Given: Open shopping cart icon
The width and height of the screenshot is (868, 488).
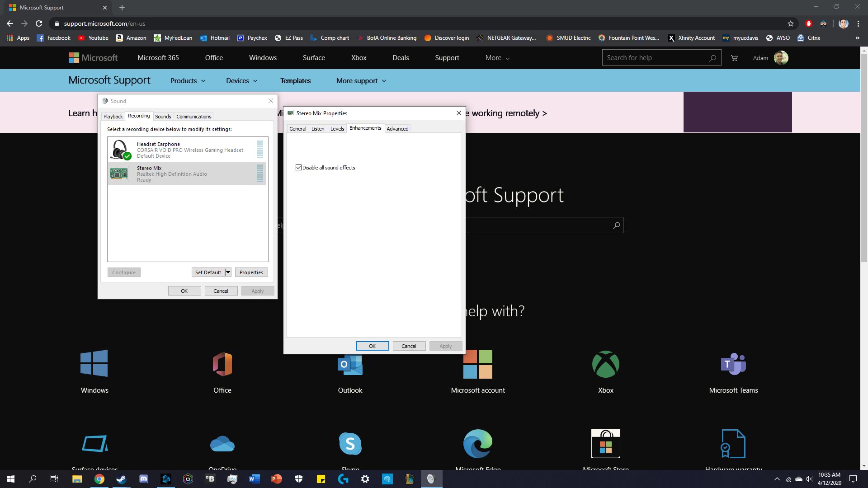Looking at the screenshot, I should tap(734, 58).
